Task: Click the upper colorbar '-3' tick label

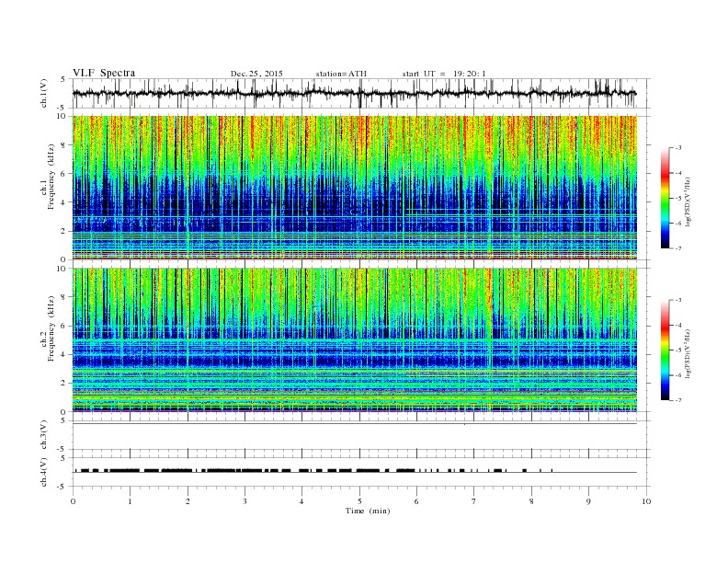Action: click(x=678, y=148)
